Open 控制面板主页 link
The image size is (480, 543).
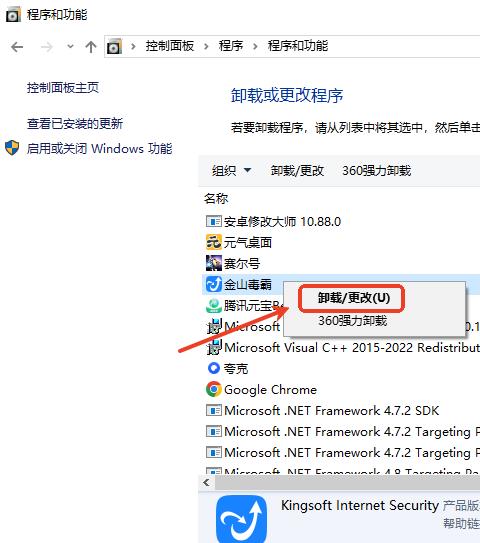63,87
